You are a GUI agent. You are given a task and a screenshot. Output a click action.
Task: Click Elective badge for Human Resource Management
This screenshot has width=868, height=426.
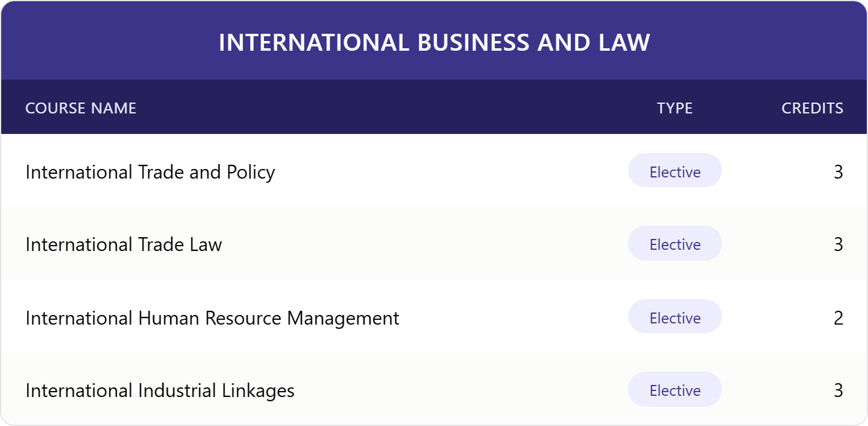tap(675, 317)
